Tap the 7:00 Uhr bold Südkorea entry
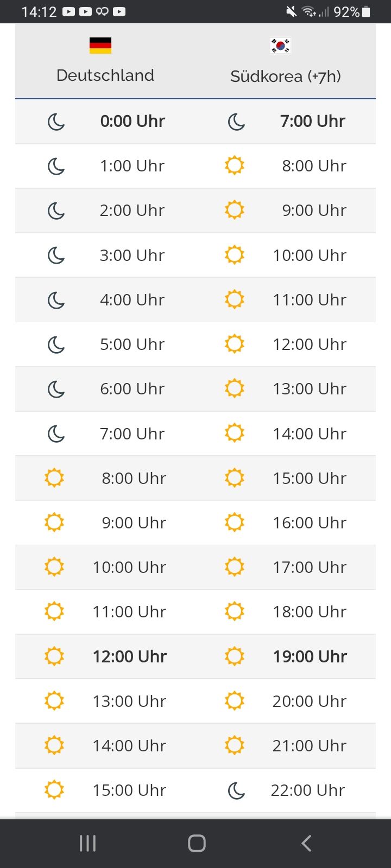Screen dimensions: 391x868 pyautogui.click(x=313, y=121)
